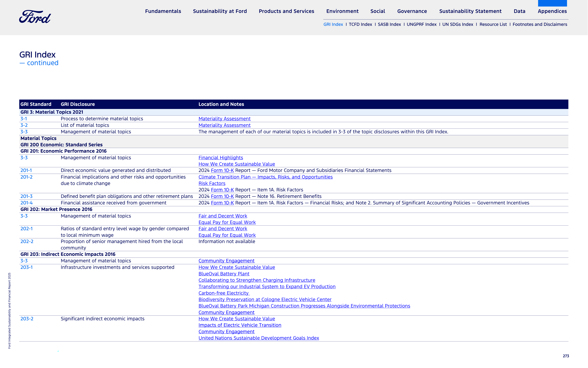Open the Financial Highlights link

pyautogui.click(x=221, y=158)
